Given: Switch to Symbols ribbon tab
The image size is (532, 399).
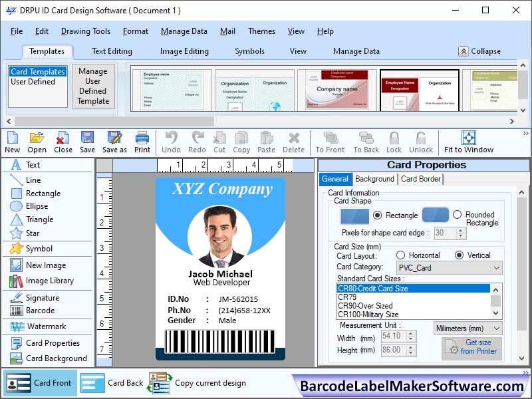Looking at the screenshot, I should pos(249,51).
